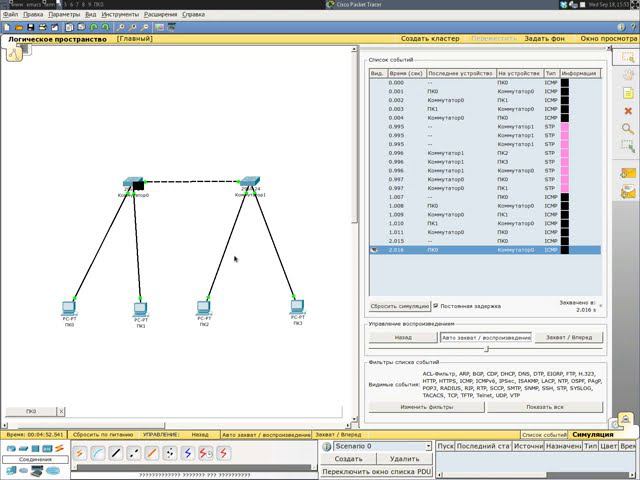Toggle the Постоянная задержка checkbox
This screenshot has height=480, width=640.
(x=435, y=306)
